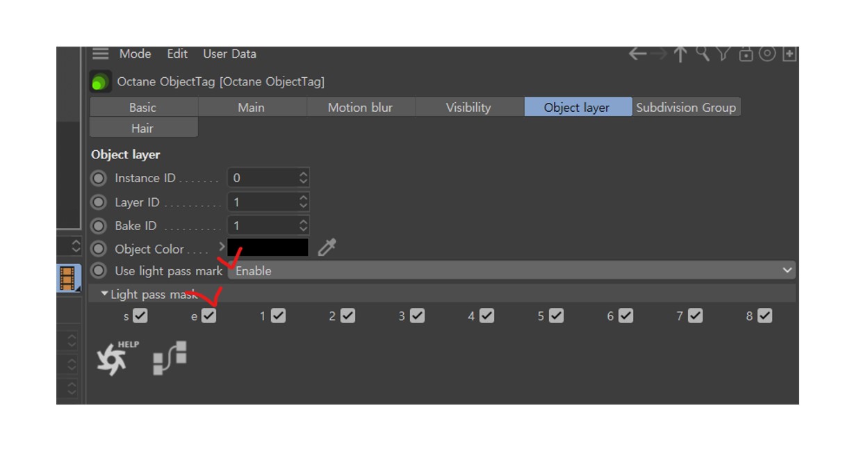Screen dimensions: 868x472
Task: Switch to the Visibility tab
Action: [x=469, y=107]
